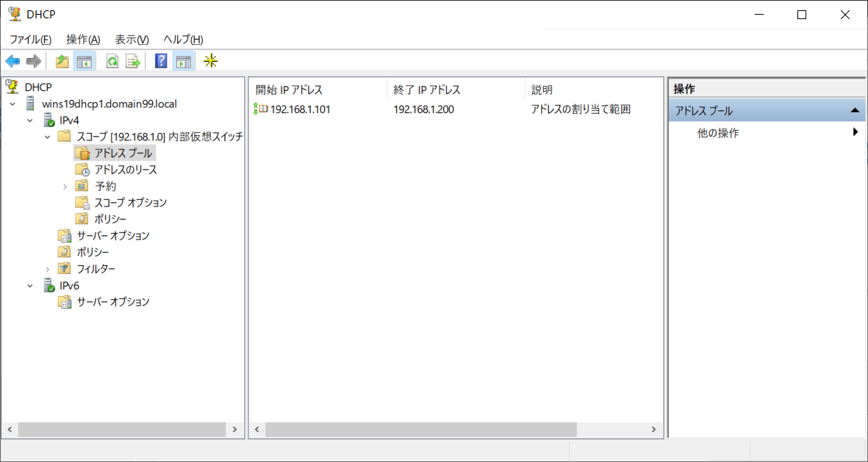Screen dimensions: 868x462
Task: Click the scope 192.168.1.0 folder icon
Action: click(64, 136)
